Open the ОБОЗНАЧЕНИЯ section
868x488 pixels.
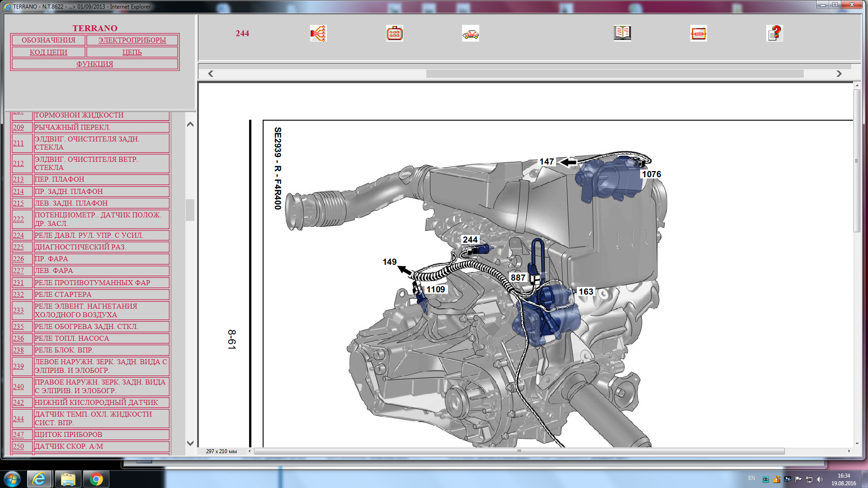[x=48, y=40]
